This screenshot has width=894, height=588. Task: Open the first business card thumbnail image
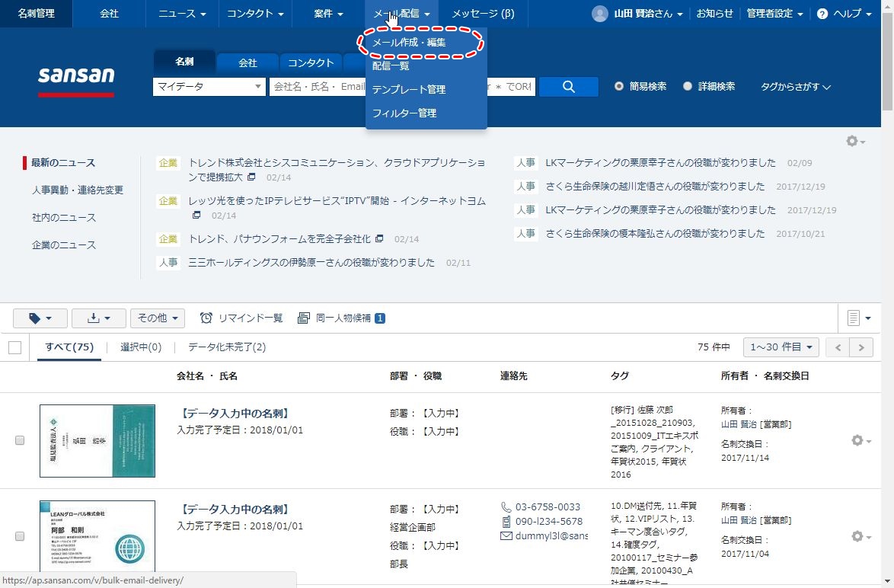[x=97, y=441]
